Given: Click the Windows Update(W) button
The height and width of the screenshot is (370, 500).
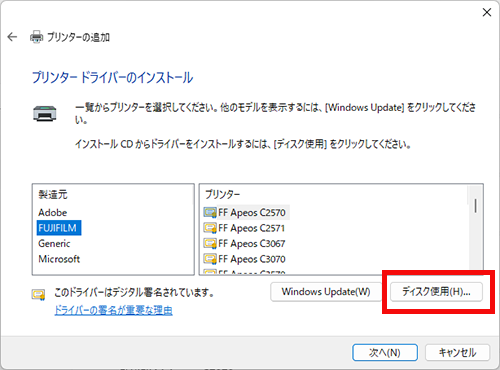Looking at the screenshot, I should pyautogui.click(x=326, y=292).
